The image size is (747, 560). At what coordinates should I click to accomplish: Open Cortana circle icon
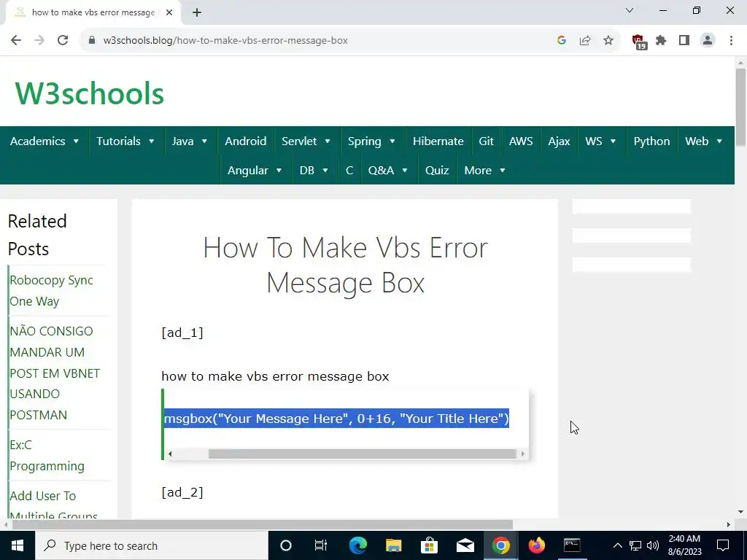tap(285, 545)
